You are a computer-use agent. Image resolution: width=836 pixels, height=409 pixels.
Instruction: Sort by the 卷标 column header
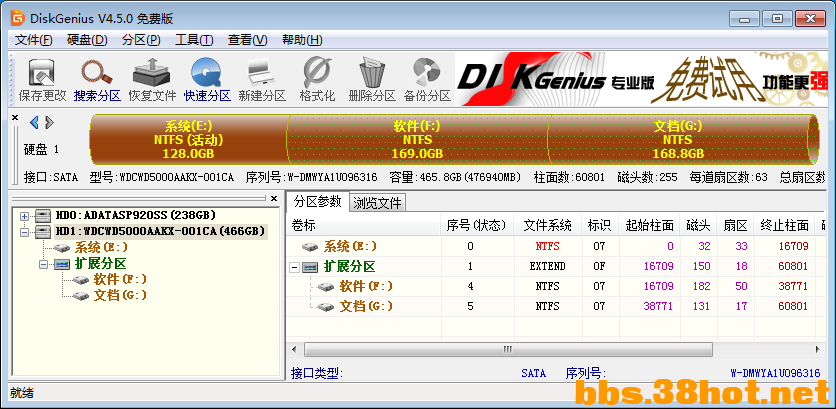(x=364, y=226)
